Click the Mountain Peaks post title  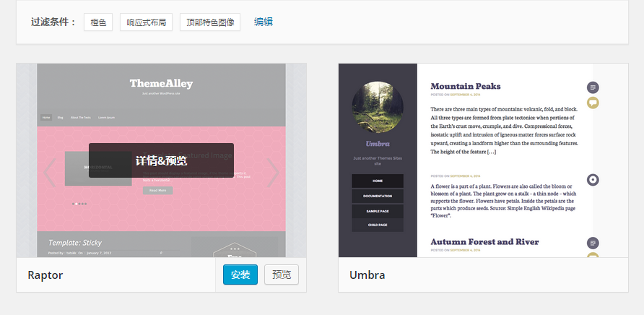(x=466, y=87)
